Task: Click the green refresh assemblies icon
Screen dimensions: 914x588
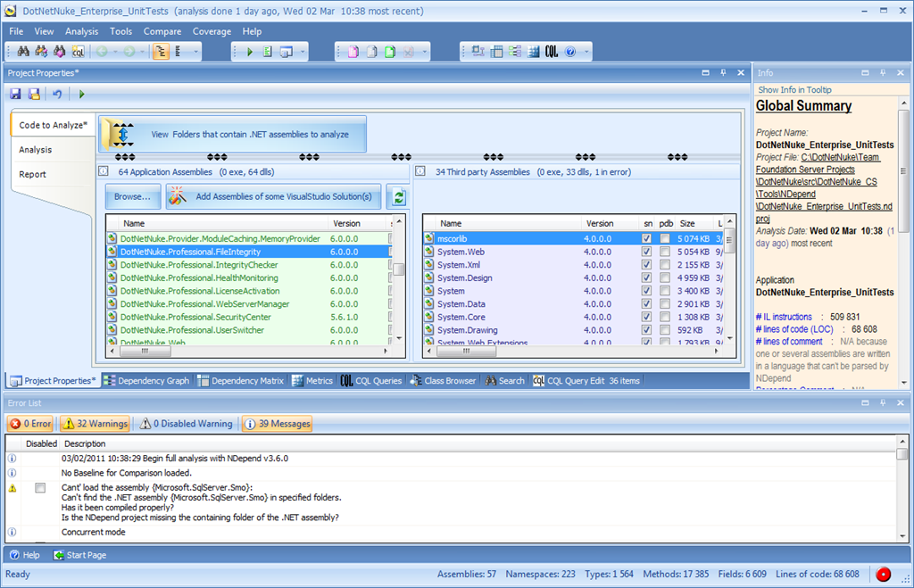Action: pos(399,197)
